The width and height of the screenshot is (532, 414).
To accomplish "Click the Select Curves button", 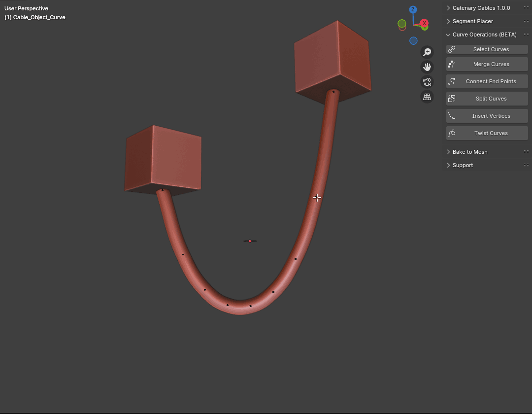I will (x=487, y=49).
